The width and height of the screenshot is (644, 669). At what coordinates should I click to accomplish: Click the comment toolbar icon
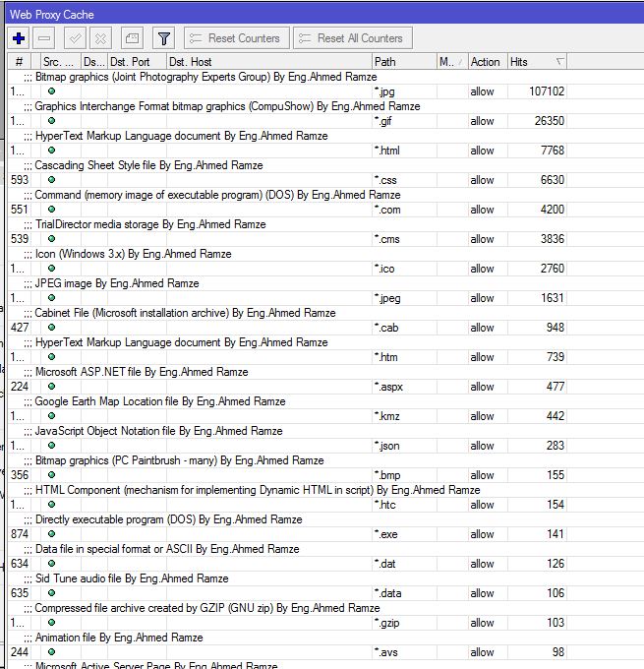click(132, 38)
